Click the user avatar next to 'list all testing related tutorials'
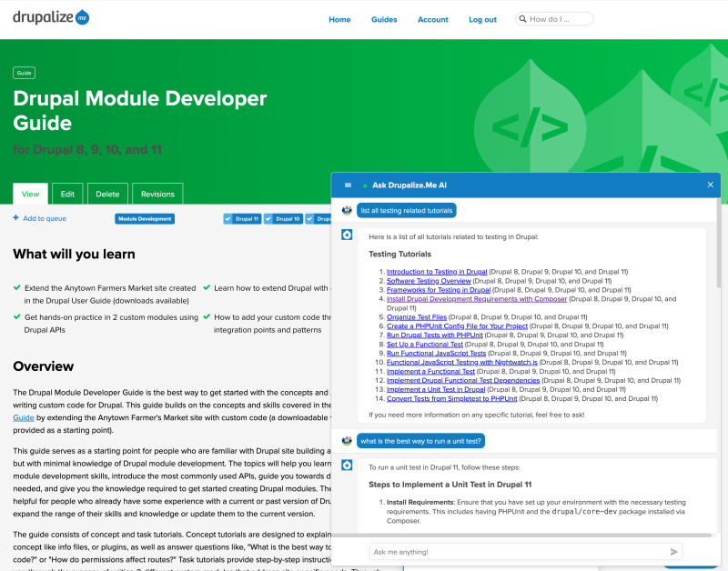 347,211
